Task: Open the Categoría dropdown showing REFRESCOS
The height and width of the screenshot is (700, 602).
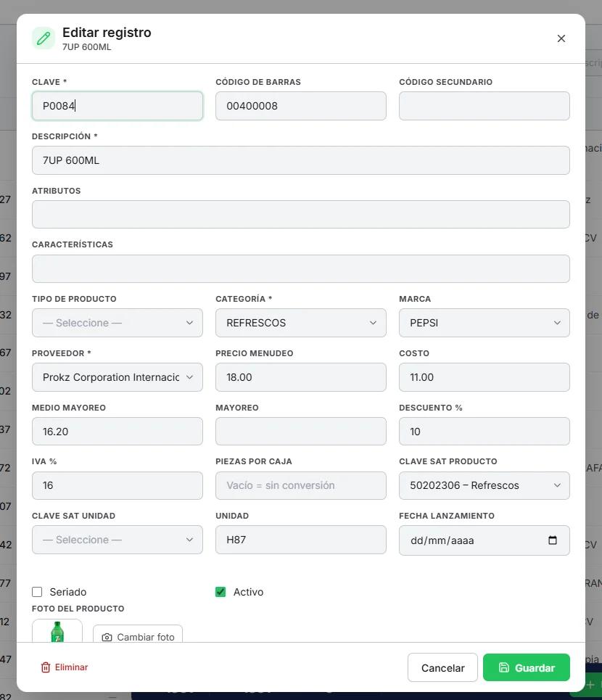Action: (x=301, y=323)
